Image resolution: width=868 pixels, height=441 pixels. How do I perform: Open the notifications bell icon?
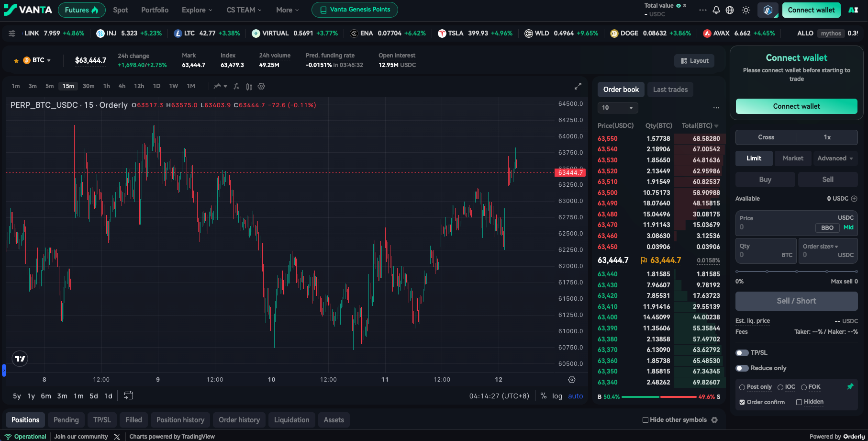coord(716,10)
